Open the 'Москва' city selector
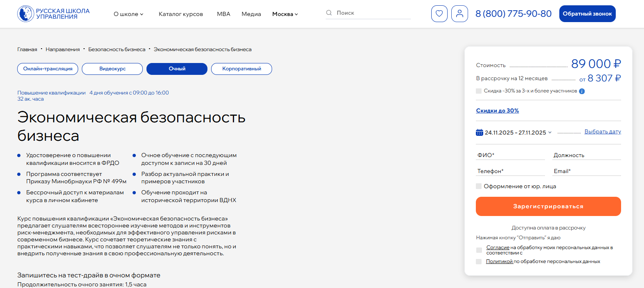The width and height of the screenshot is (644, 288). coord(285,14)
